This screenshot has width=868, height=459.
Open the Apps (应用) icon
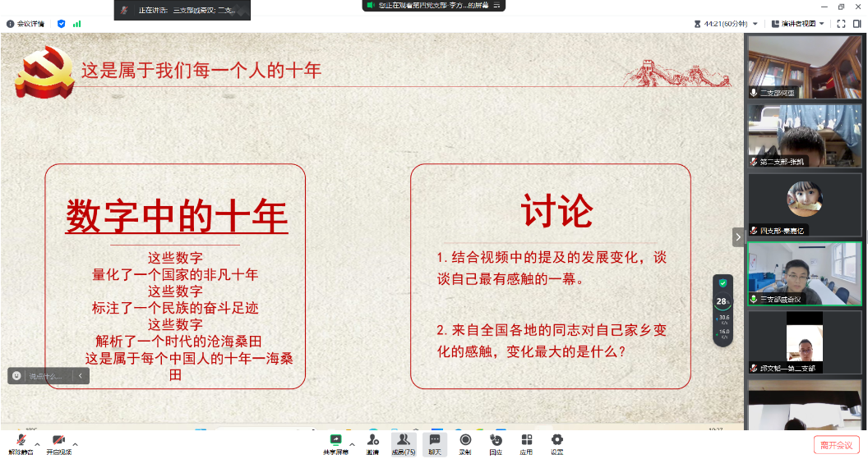[x=526, y=443]
